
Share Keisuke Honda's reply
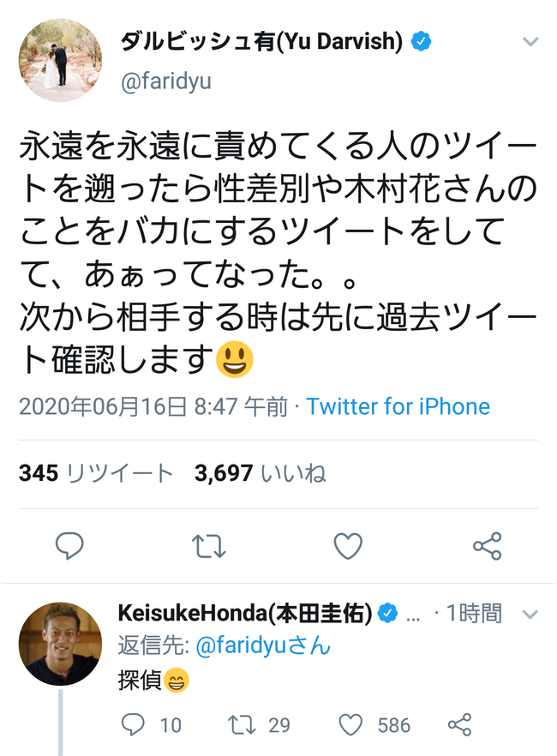pyautogui.click(x=459, y=724)
